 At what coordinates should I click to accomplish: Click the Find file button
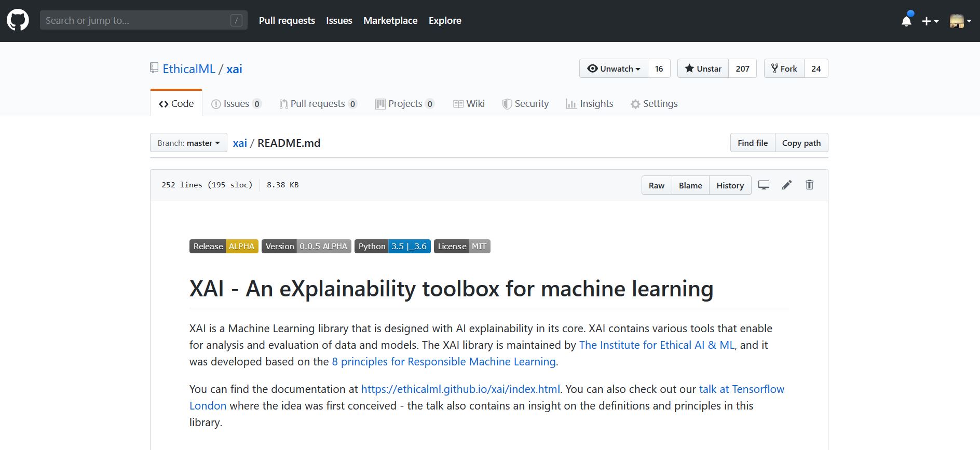(x=753, y=143)
